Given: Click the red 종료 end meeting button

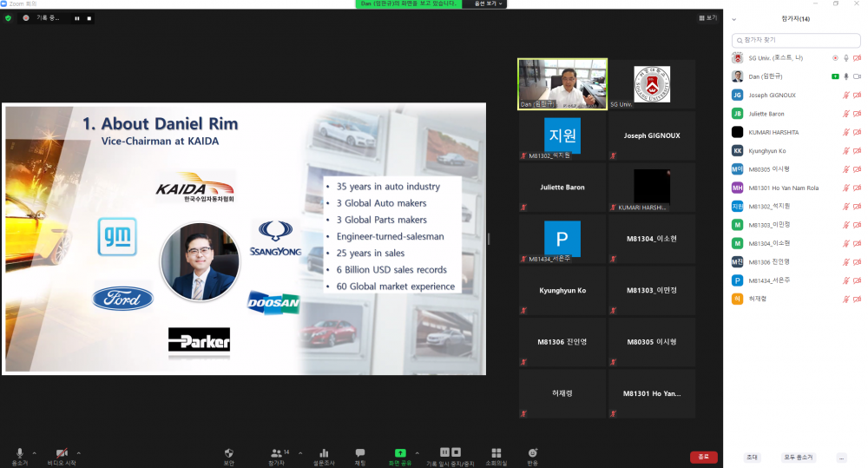Looking at the screenshot, I should (704, 457).
